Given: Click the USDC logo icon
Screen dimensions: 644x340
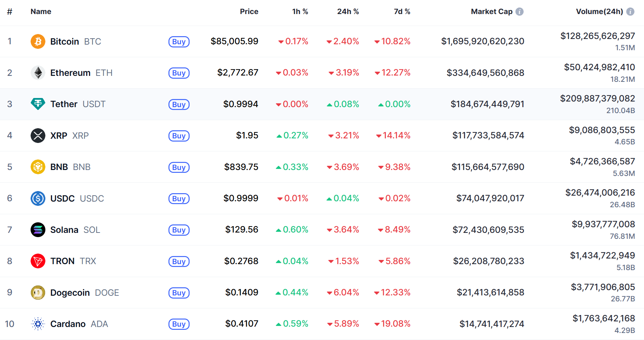Looking at the screenshot, I should (x=38, y=198).
